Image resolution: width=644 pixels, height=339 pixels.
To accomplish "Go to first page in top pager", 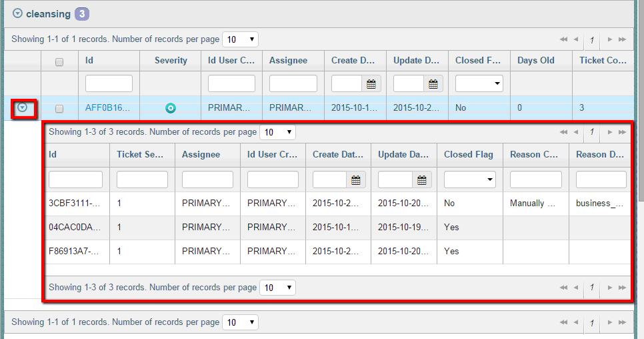I will coord(564,40).
